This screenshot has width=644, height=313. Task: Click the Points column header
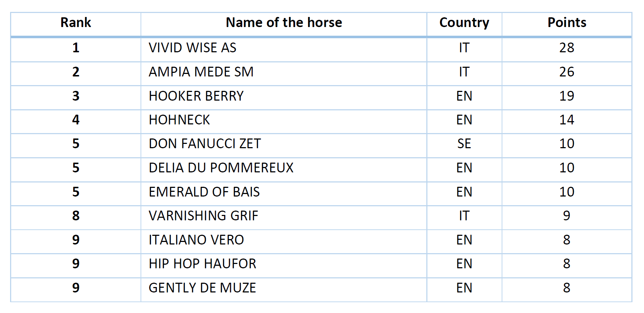coord(567,23)
